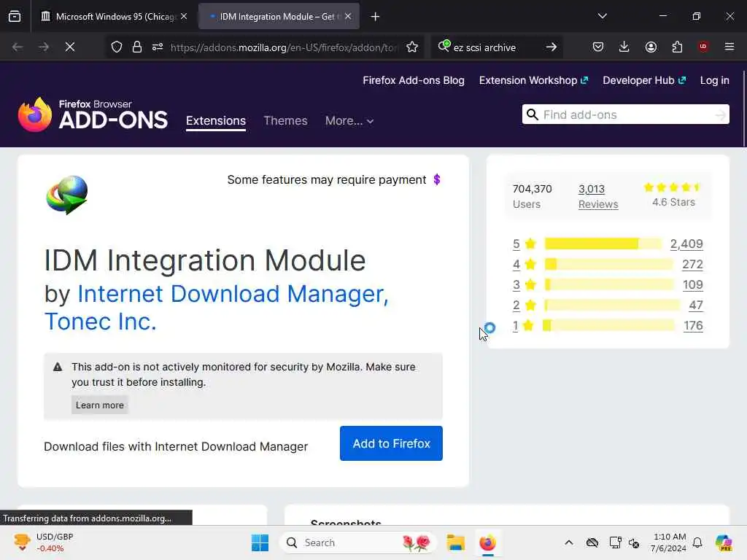This screenshot has height=560, width=747.
Task: Focus the 'ez scsi archive' search box
Action: (x=495, y=47)
